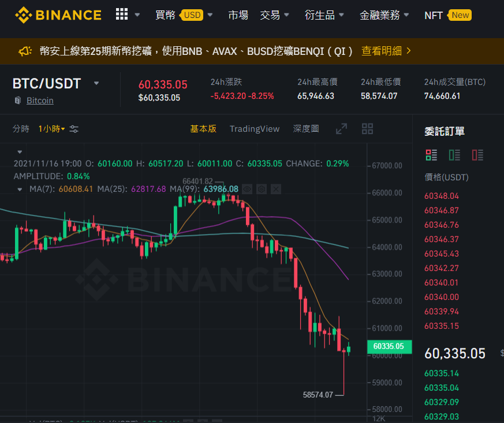The height and width of the screenshot is (423, 504).
Task: Expand the arrow beside the apps grid
Action: tap(137, 15)
